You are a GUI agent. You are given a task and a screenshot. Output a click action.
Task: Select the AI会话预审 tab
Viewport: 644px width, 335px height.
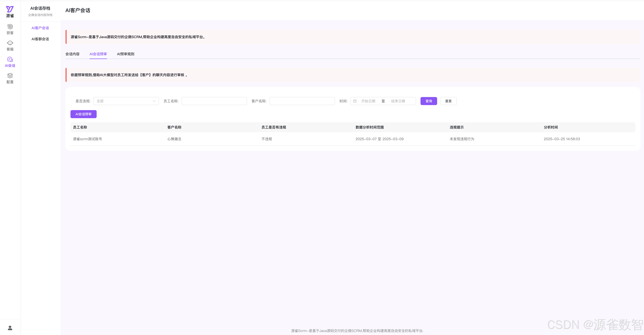pyautogui.click(x=98, y=54)
